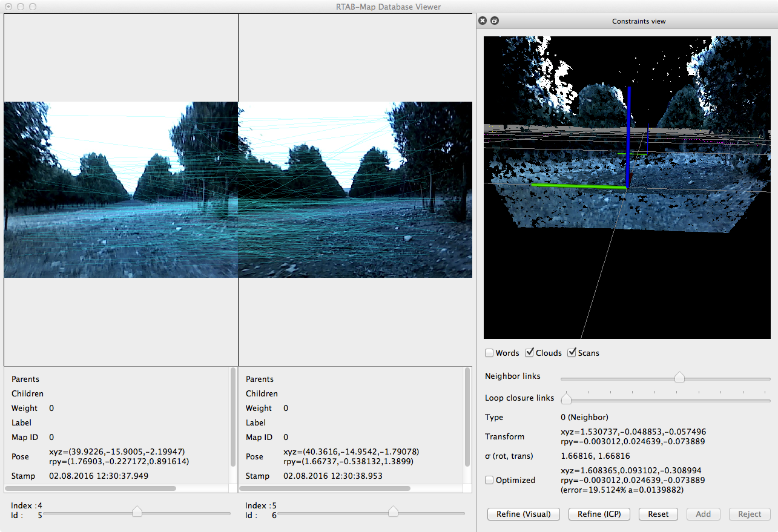Click the left orchard camera image
Image resolution: width=778 pixels, height=532 pixels.
(121, 189)
